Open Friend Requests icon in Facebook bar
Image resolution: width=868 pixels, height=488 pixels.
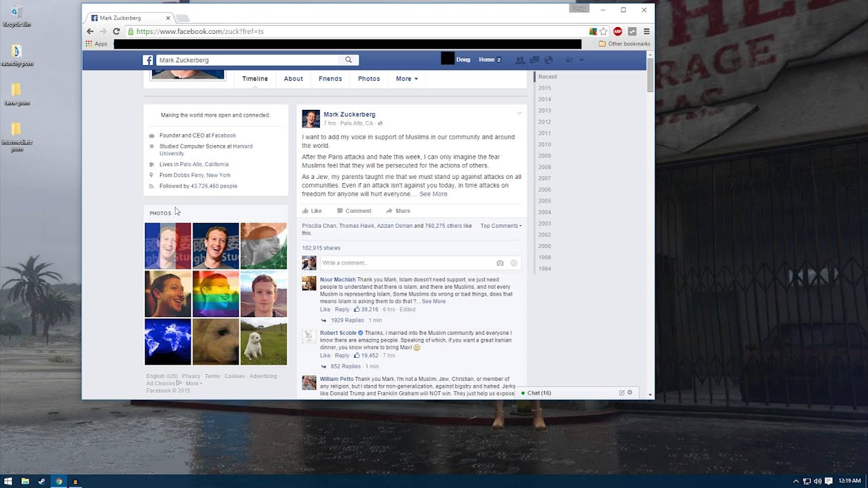tap(520, 60)
